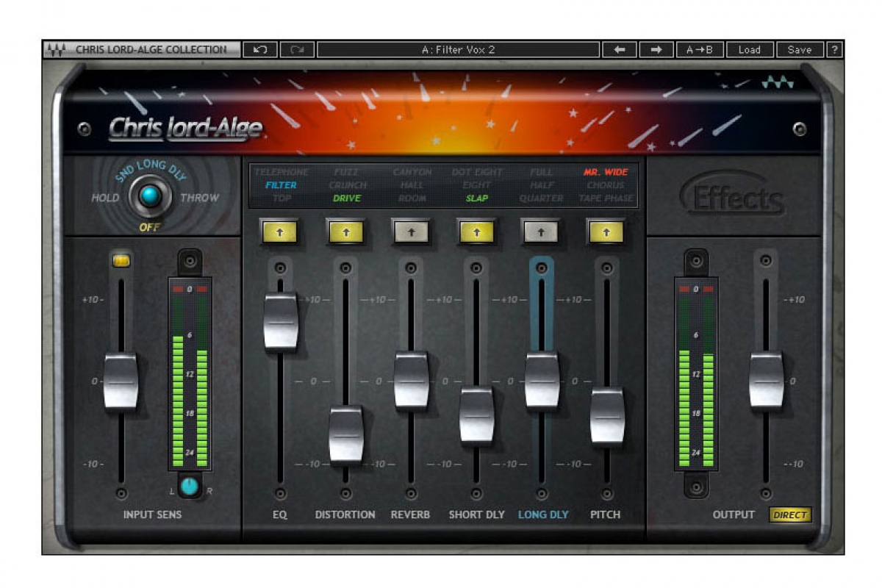Click the green DRIVE mode text
The width and height of the screenshot is (882, 588).
pyautogui.click(x=346, y=198)
